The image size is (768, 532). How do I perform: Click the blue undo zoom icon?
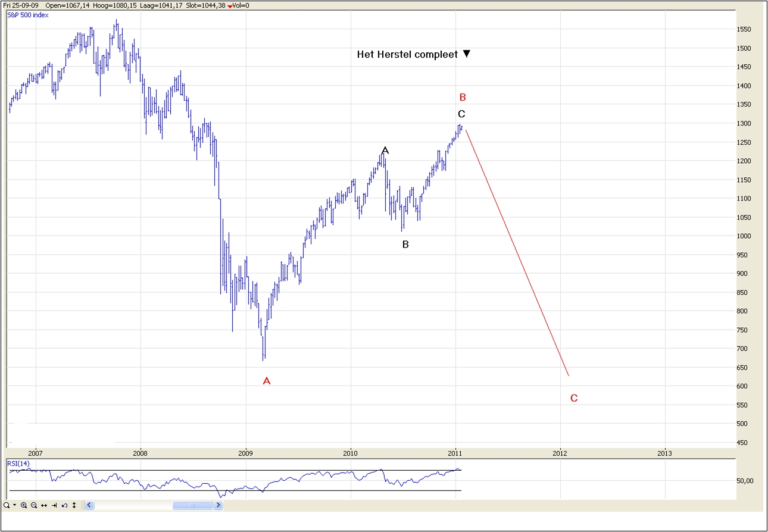(64, 505)
